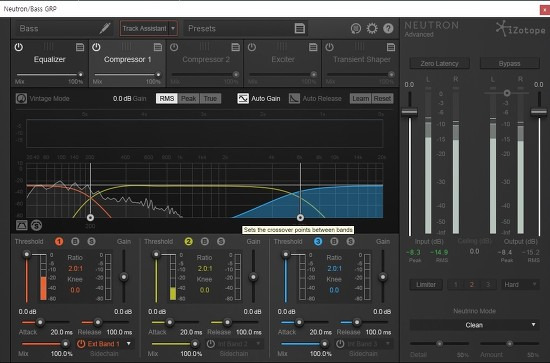This screenshot has height=363, width=550.
Task: Select band 3 blue number icon
Action: (318, 241)
